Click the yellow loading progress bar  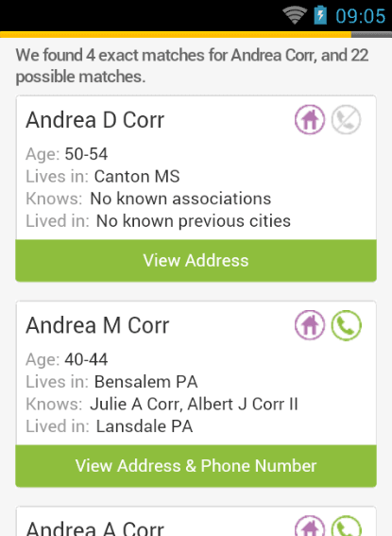(x=176, y=35)
